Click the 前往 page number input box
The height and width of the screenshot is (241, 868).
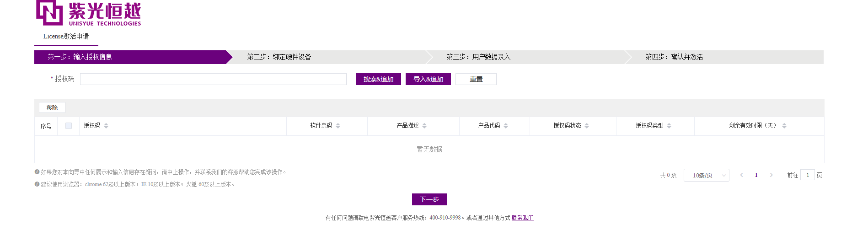coord(807,175)
